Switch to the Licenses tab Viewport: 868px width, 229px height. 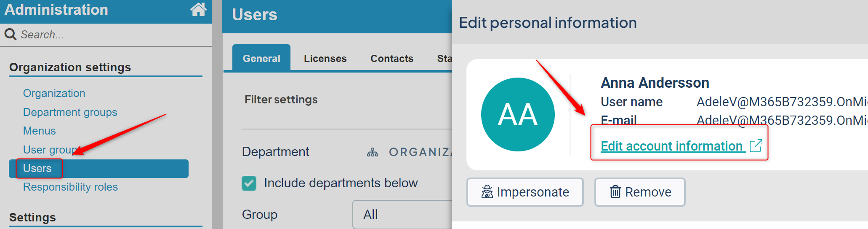[x=325, y=59]
